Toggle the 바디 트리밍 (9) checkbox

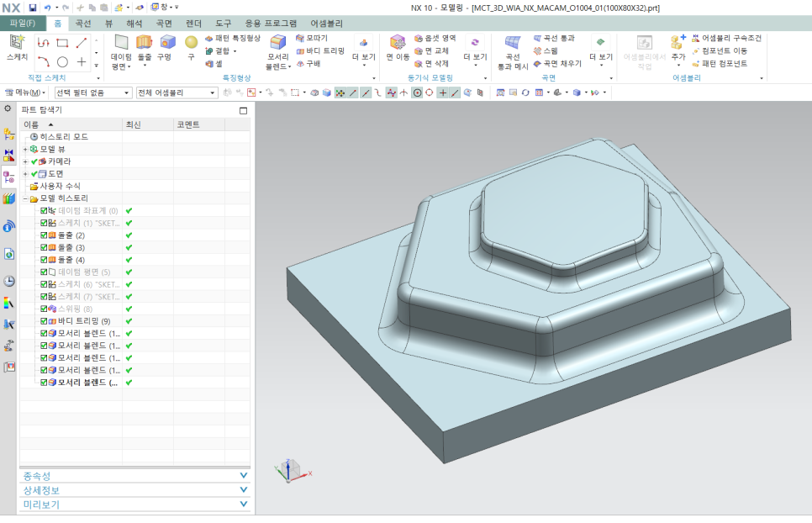(44, 321)
